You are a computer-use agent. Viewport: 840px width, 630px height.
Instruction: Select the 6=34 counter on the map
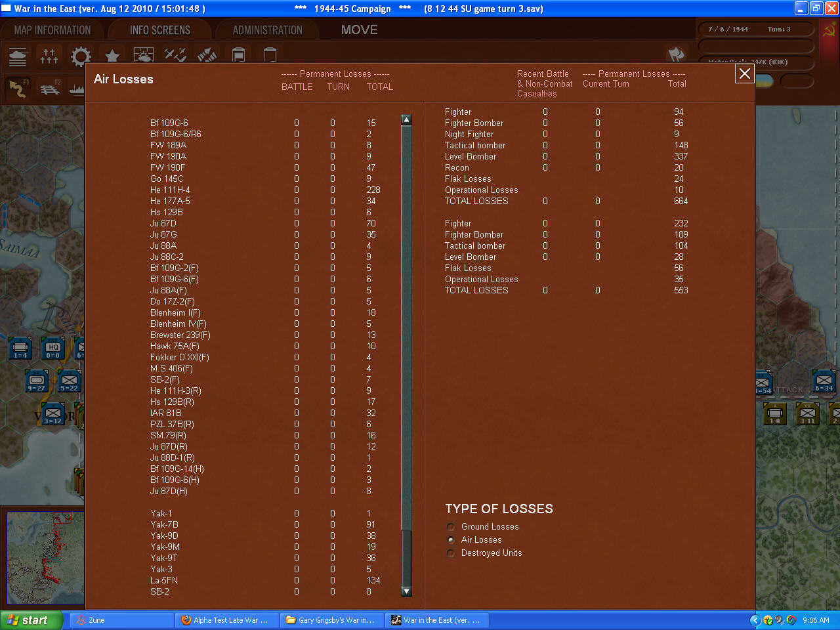824,381
